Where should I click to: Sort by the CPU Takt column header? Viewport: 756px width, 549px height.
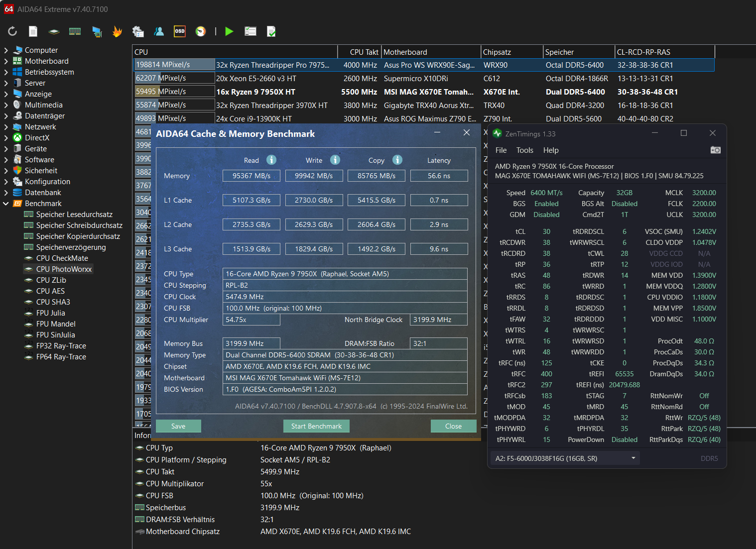360,52
